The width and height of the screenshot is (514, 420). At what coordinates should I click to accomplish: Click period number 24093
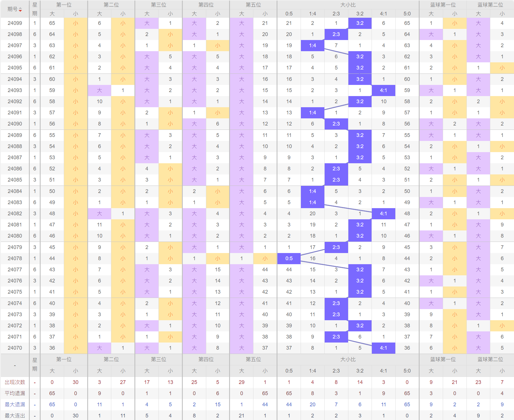(x=15, y=90)
